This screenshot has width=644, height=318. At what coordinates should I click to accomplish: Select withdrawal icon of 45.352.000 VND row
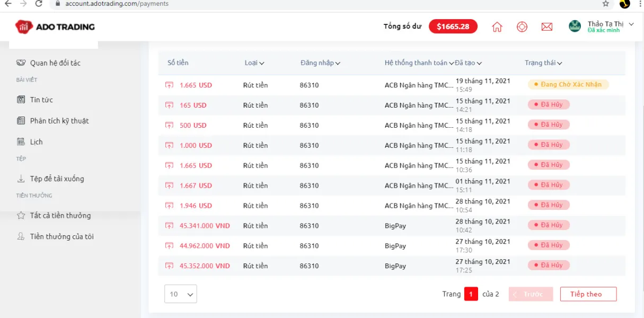point(169,266)
